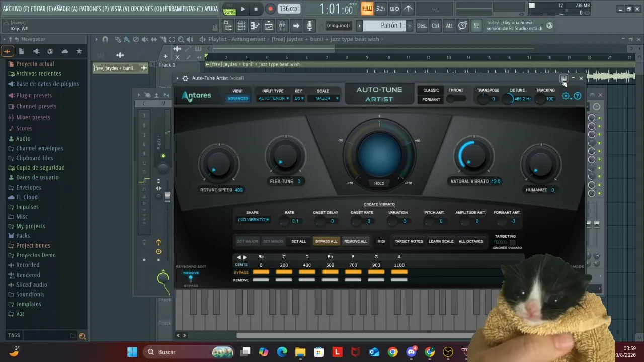Expand the Soundfonts folder
Screen dimensions: 644x362
click(30, 294)
